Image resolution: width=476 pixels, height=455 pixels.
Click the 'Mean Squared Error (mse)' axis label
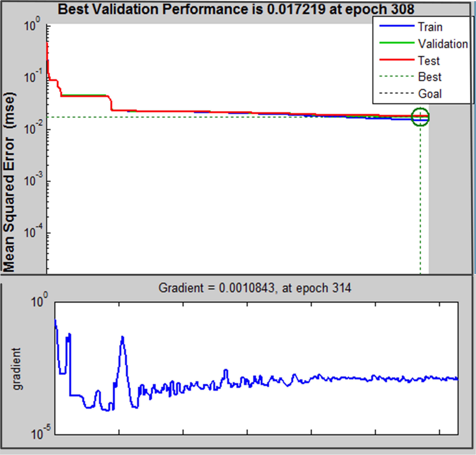pyautogui.click(x=10, y=182)
